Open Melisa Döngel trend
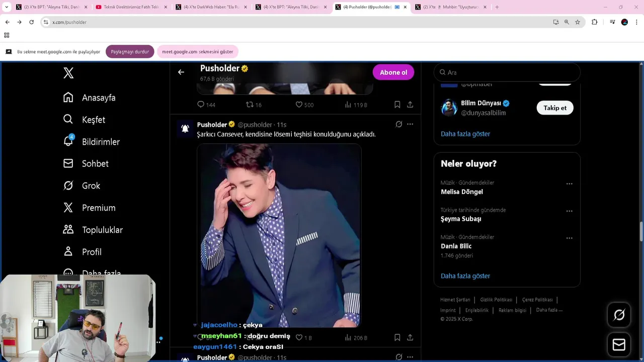 (x=462, y=192)
